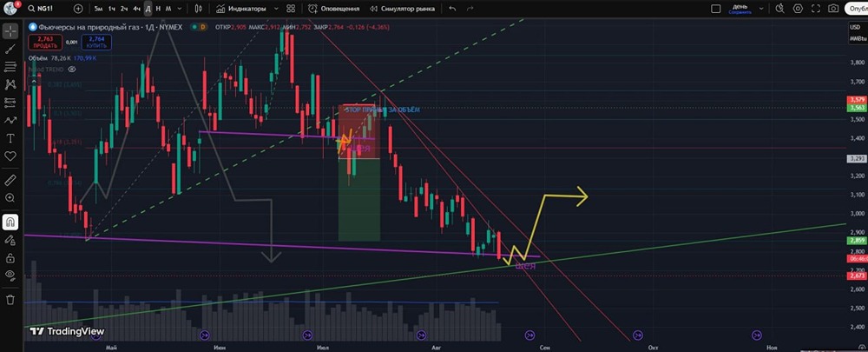Toggle hide all drawings eye icon
The height and width of the screenshot is (352, 868).
(x=10, y=275)
